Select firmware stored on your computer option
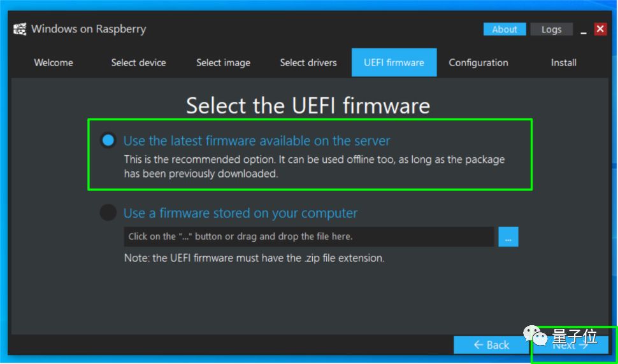618x364 pixels. [108, 213]
